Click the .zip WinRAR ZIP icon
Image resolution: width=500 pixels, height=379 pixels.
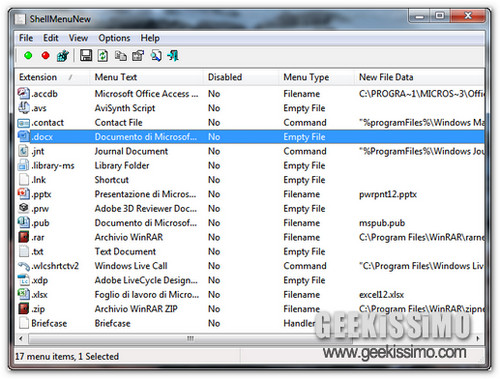[x=24, y=308]
